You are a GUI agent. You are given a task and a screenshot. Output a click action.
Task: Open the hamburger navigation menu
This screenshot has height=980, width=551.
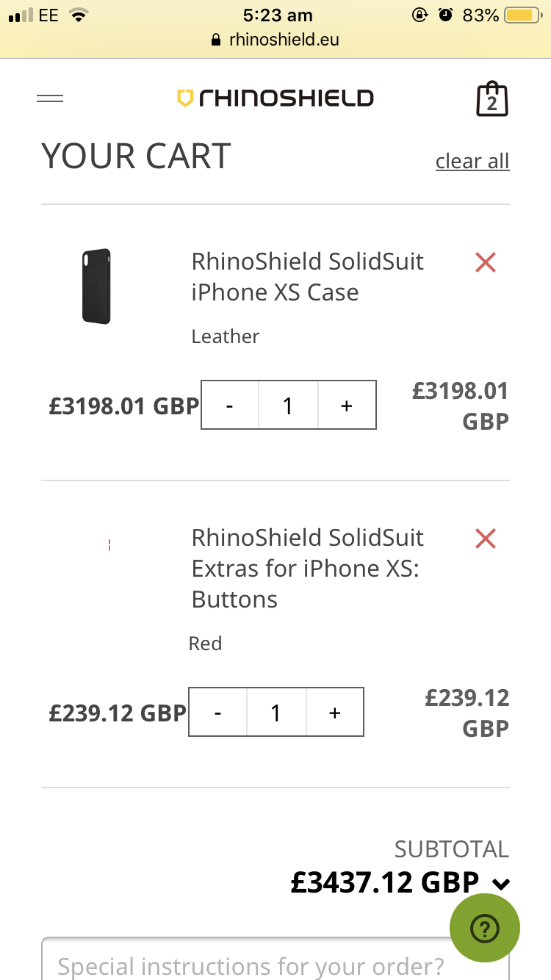(x=50, y=98)
